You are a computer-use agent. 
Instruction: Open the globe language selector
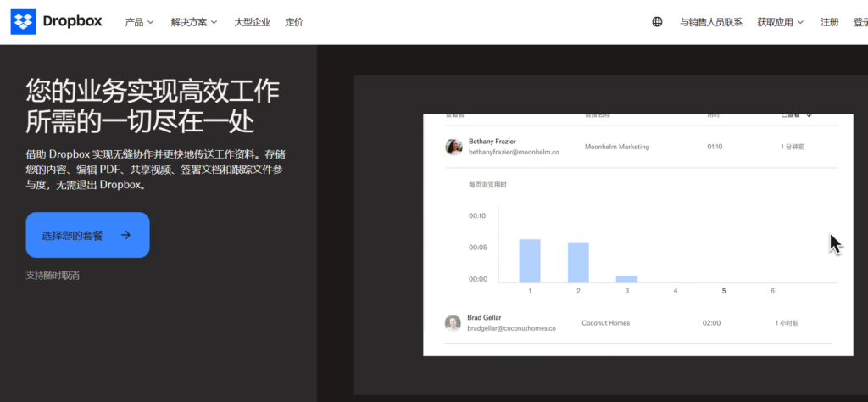pyautogui.click(x=657, y=22)
